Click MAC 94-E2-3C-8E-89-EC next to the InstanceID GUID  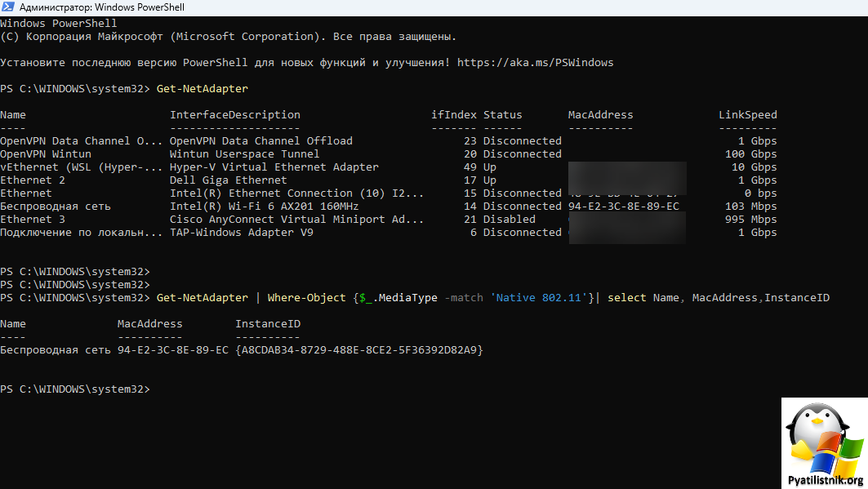coord(173,350)
